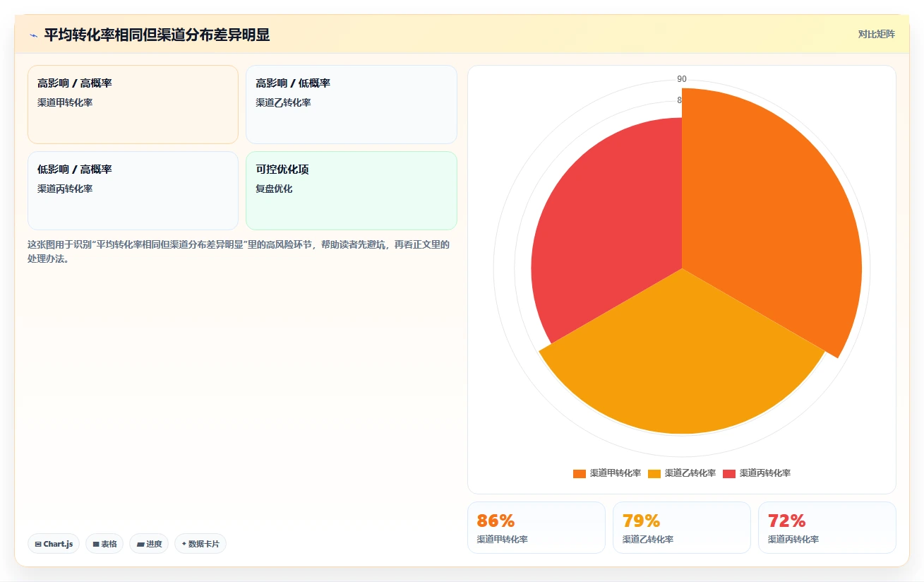Image resolution: width=924 pixels, height=582 pixels.
Task: Click the Chart.js chip
Action: (54, 544)
